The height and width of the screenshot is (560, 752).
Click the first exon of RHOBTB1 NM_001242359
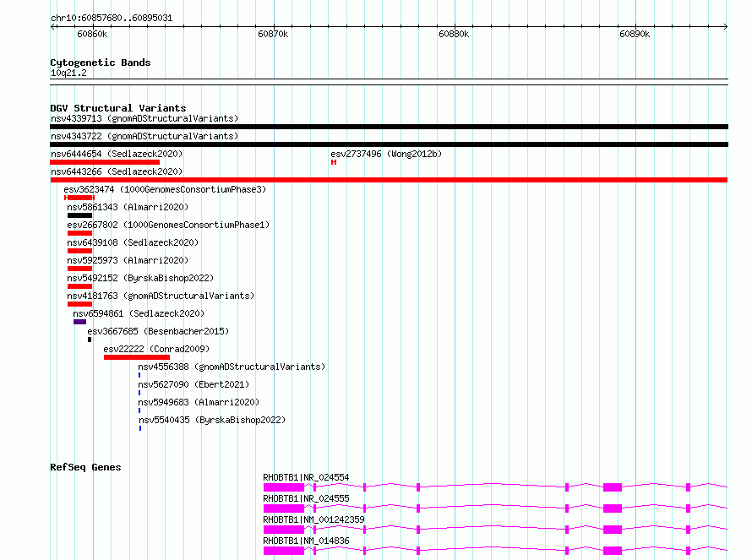(x=284, y=530)
